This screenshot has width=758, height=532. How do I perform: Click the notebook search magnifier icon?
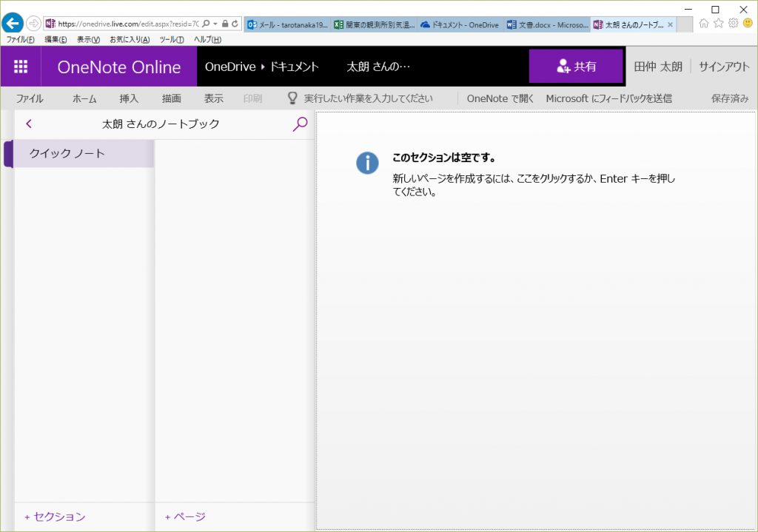pyautogui.click(x=300, y=124)
